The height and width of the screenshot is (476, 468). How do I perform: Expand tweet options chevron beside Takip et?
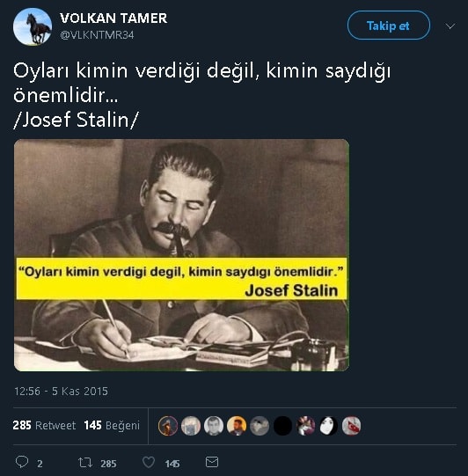pos(450,26)
